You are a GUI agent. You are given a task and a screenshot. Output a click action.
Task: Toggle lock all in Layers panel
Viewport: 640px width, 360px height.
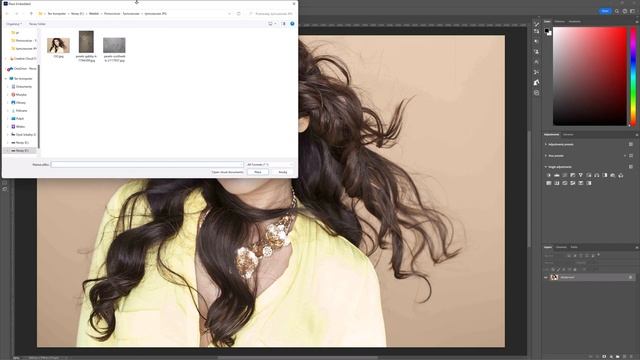(x=575, y=269)
